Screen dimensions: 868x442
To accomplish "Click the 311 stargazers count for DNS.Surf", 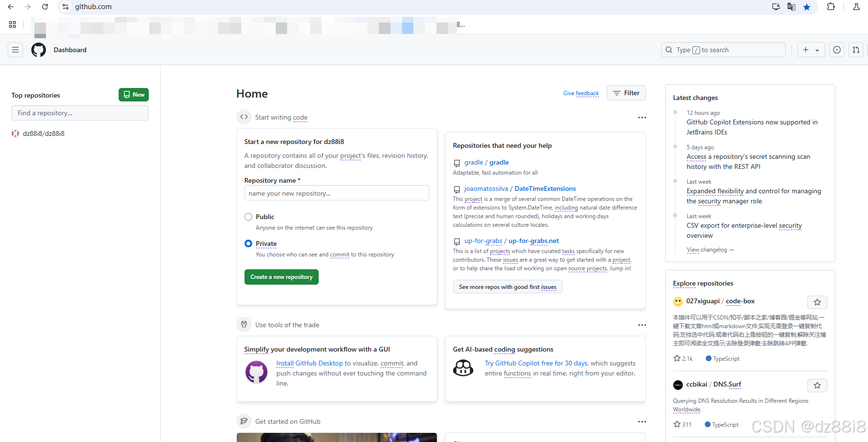I will tap(682, 424).
